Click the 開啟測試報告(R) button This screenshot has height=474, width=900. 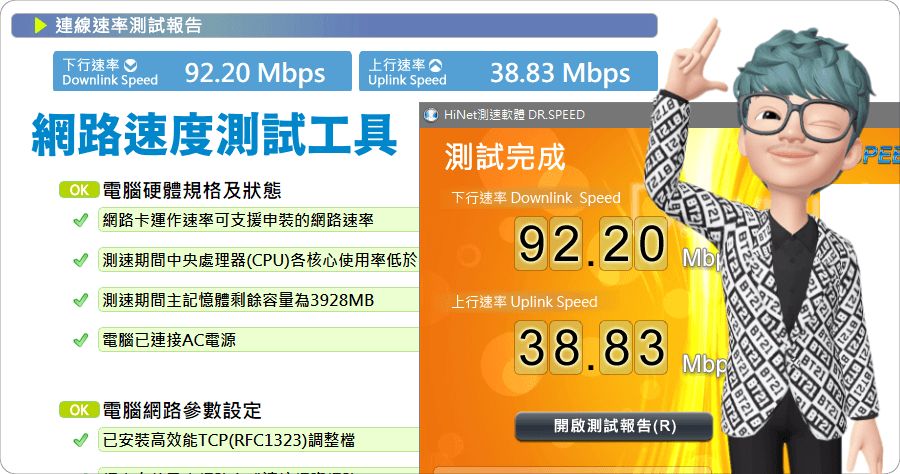pos(614,426)
